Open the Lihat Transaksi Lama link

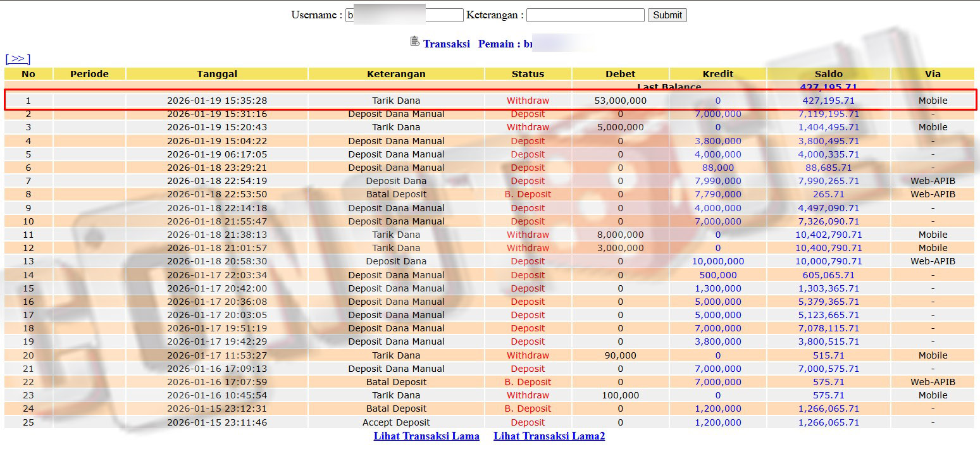point(426,436)
